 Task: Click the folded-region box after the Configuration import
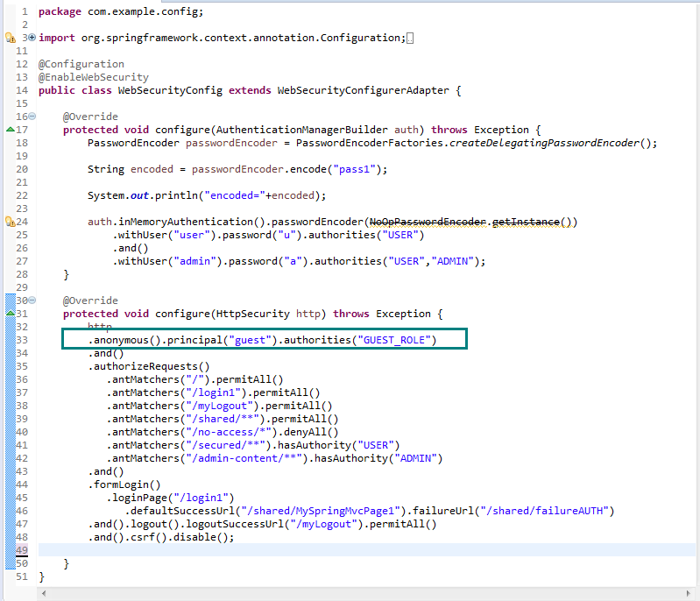(x=410, y=39)
